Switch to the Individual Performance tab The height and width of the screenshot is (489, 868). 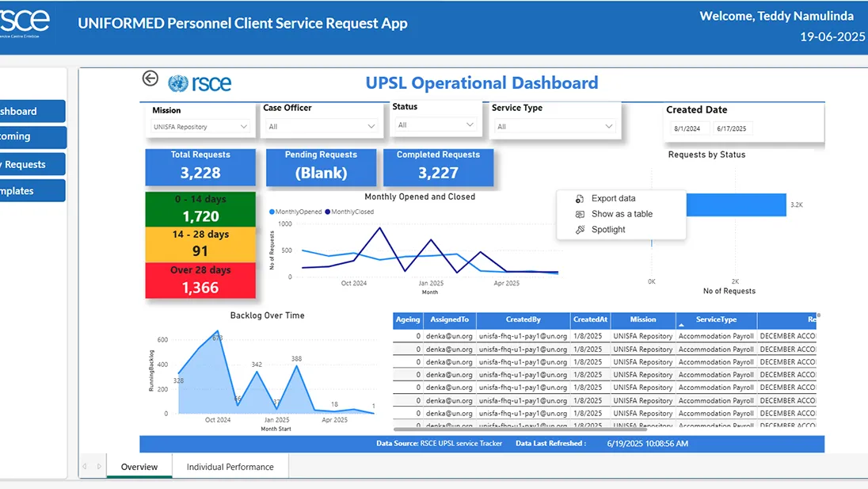point(230,467)
